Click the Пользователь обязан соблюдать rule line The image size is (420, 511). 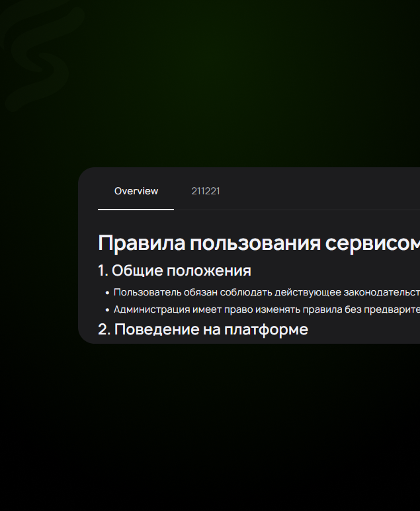[x=265, y=292]
